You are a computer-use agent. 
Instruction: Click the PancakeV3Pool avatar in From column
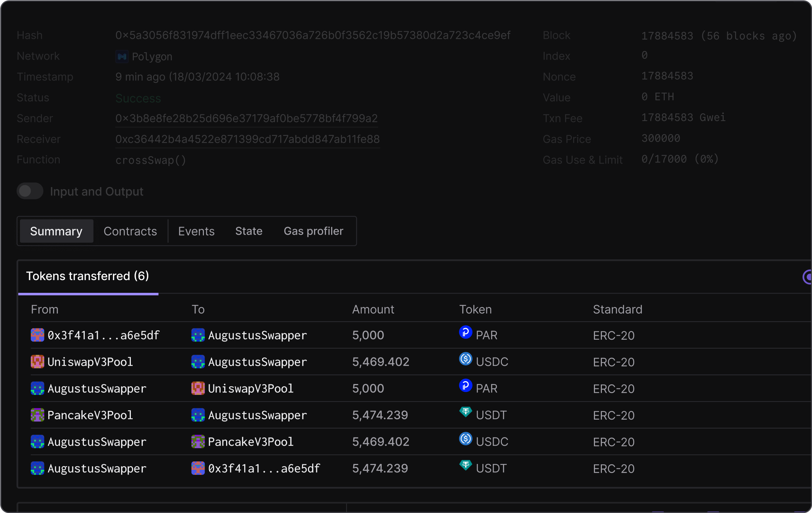tap(37, 415)
